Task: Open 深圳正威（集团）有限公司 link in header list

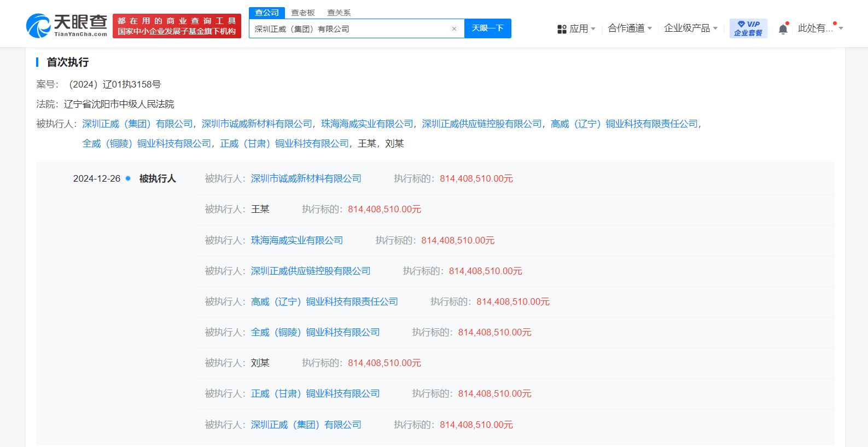Action: [x=138, y=124]
